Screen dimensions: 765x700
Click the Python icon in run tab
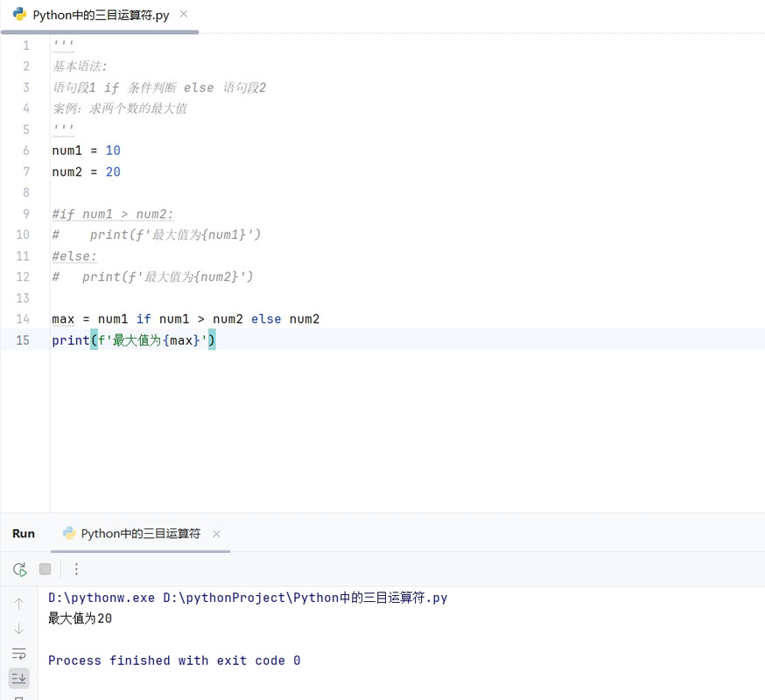(69, 533)
